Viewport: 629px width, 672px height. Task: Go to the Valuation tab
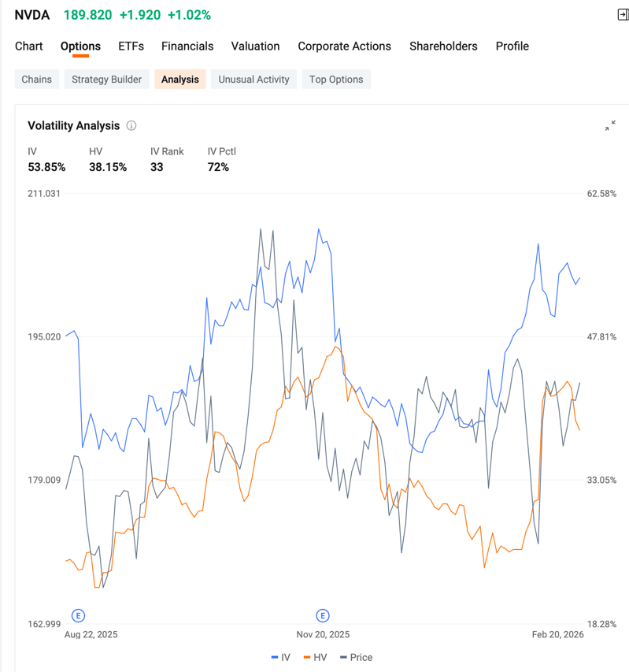(255, 46)
